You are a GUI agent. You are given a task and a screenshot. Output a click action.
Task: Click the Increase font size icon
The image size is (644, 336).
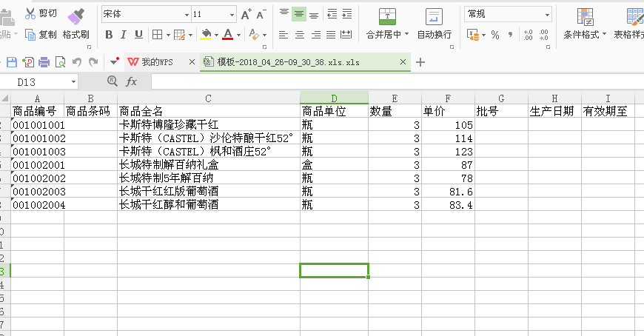click(x=246, y=14)
